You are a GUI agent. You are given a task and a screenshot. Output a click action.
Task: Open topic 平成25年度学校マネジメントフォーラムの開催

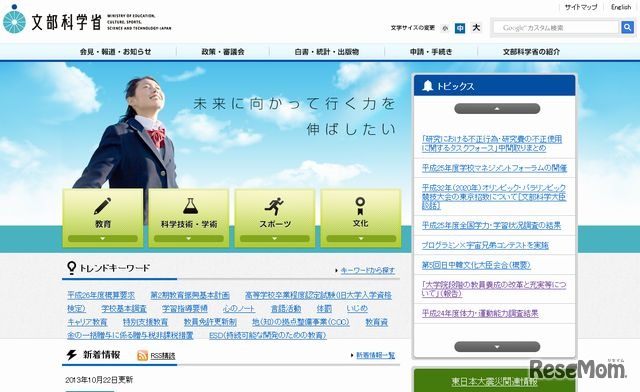click(494, 168)
